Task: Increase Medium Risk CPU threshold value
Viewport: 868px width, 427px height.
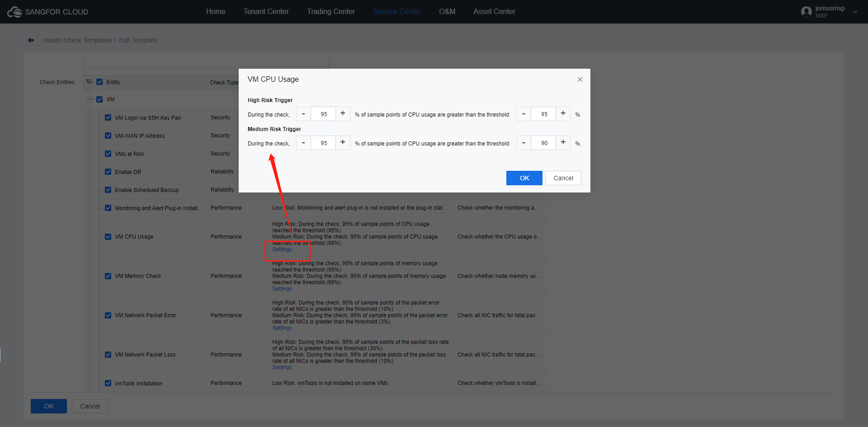Action: 563,143
